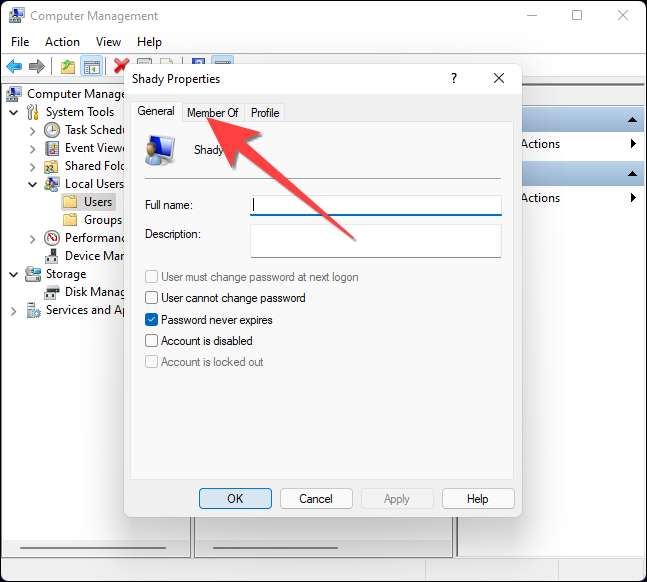647x582 pixels.
Task: Click the Device Manager icon
Action: (x=52, y=256)
